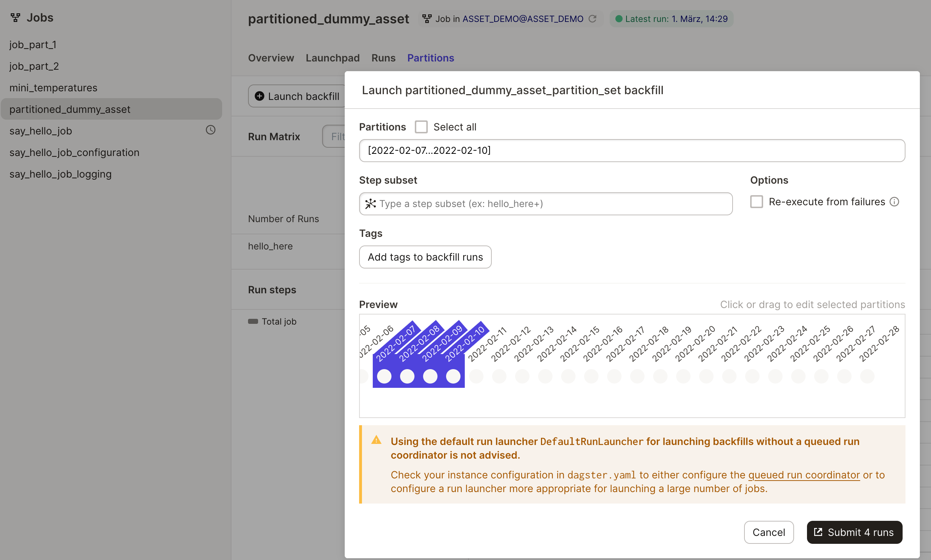Click the plus icon on Launch backfill

259,96
